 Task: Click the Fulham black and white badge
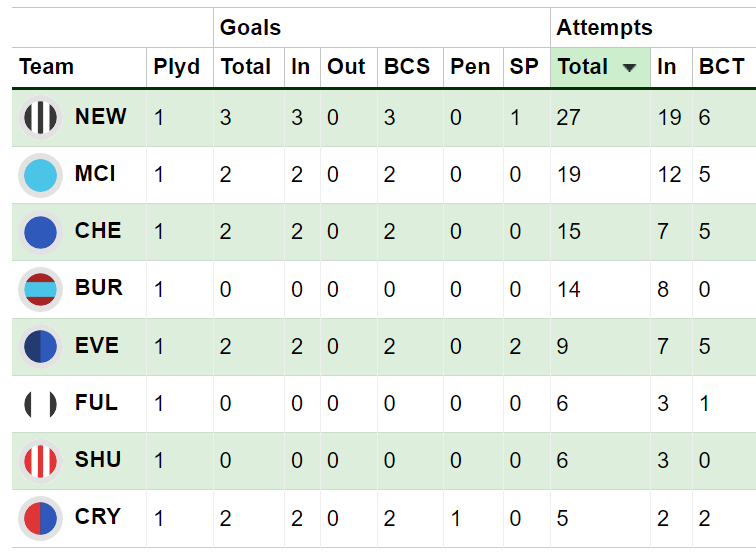41,404
